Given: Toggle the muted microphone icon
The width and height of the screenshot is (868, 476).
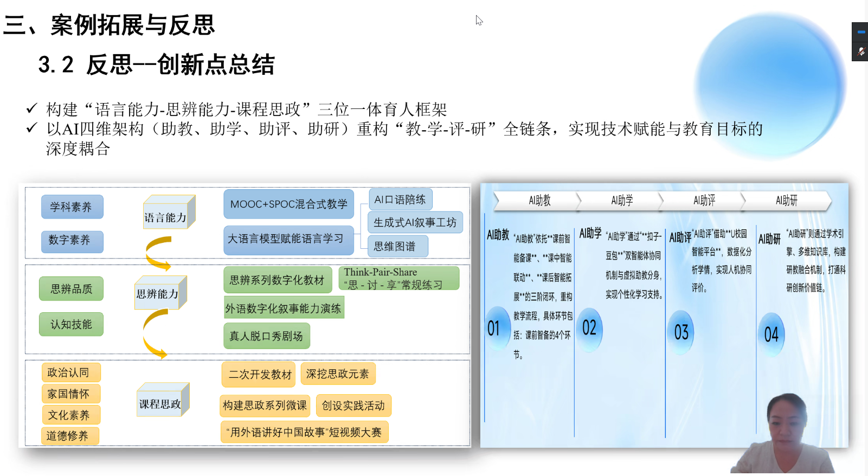Looking at the screenshot, I should [860, 52].
